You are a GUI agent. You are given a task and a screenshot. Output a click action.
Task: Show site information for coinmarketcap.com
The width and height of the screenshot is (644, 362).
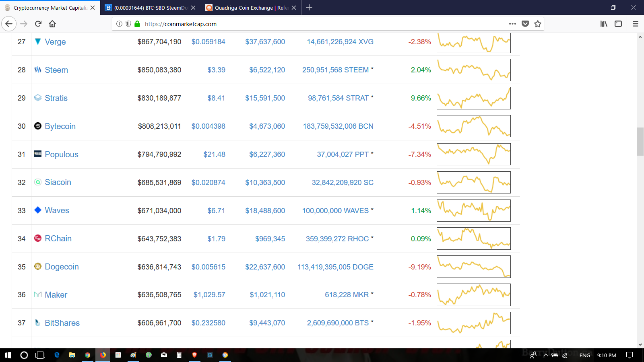click(x=119, y=24)
